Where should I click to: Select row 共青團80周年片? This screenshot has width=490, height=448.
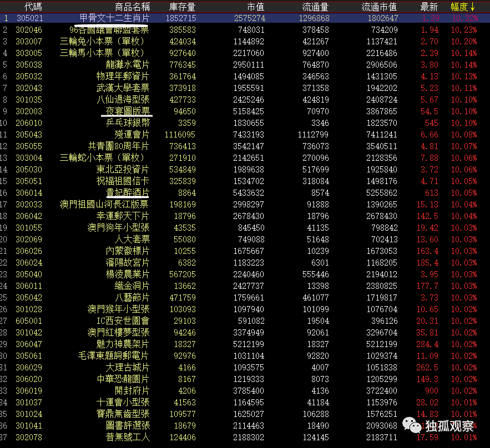click(245, 146)
